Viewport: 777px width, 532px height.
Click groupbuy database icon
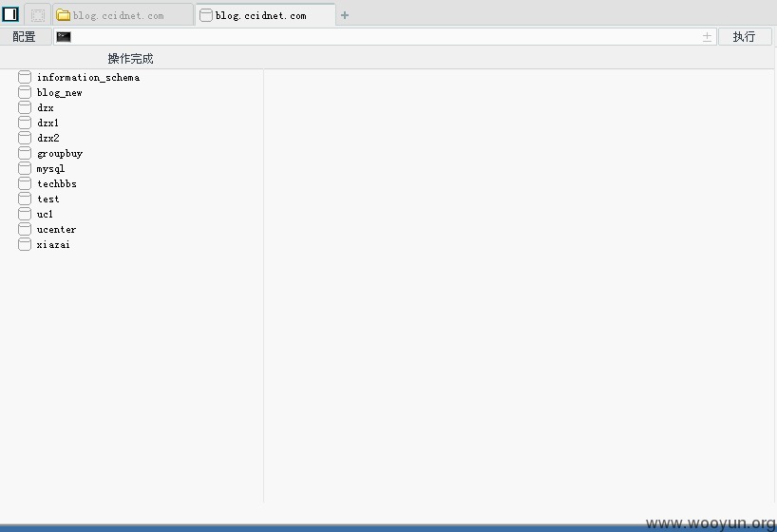point(25,153)
